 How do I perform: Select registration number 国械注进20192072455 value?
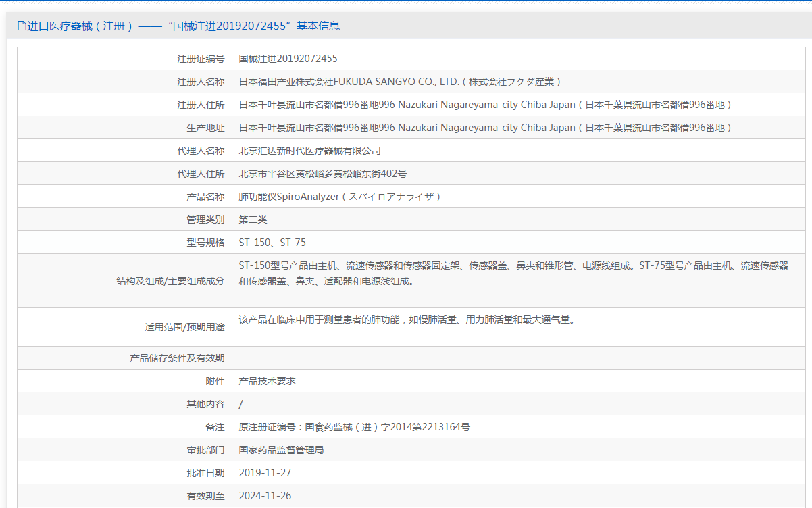(288, 59)
